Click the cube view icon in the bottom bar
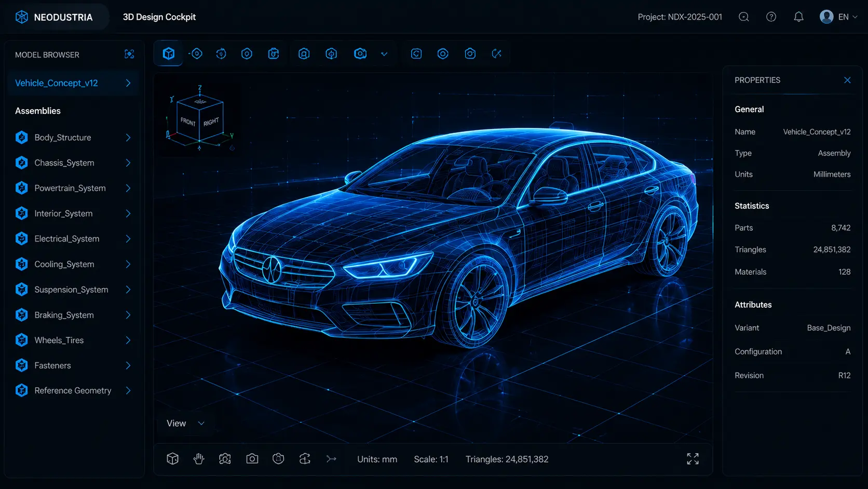The image size is (868, 489). click(173, 459)
